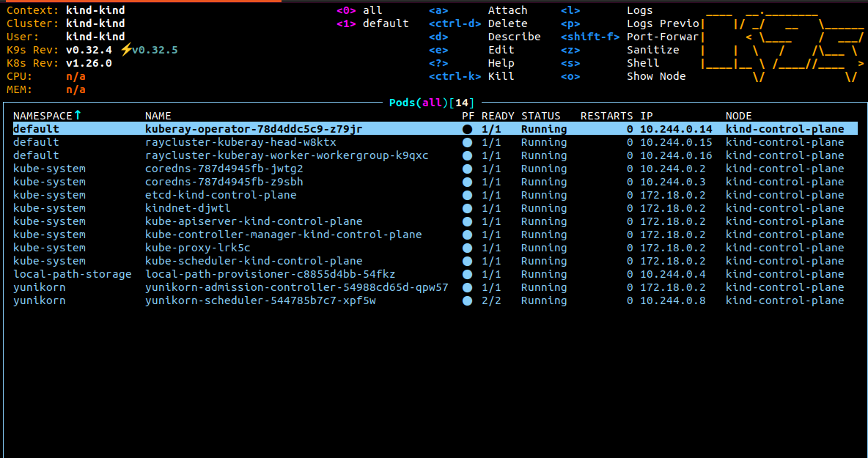
Task: Select the local-path-provisioner pod name
Action: [x=270, y=274]
